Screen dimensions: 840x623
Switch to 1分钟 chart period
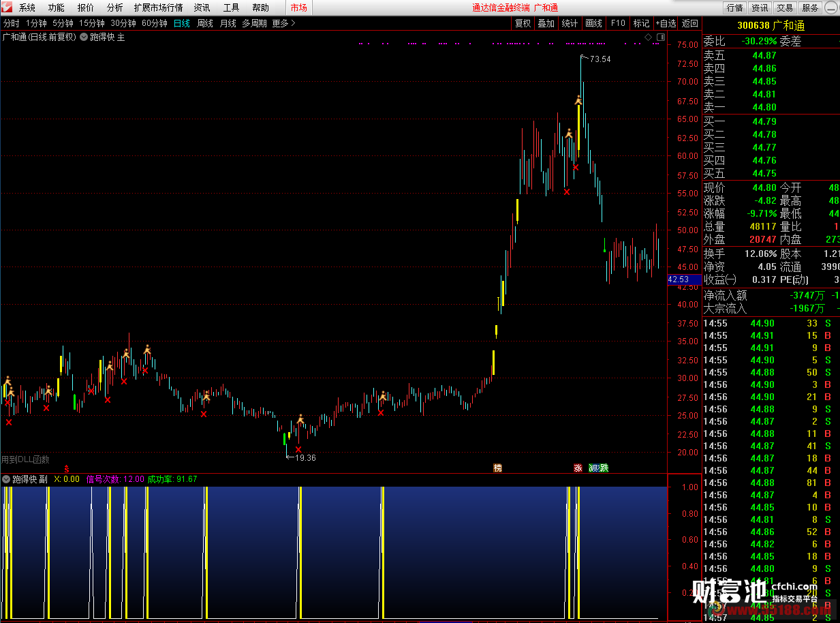coord(36,23)
